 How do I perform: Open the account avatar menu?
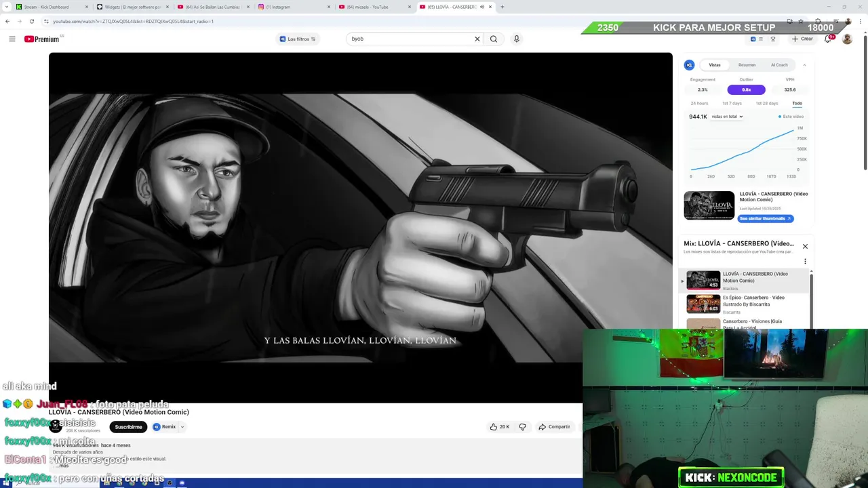(847, 39)
